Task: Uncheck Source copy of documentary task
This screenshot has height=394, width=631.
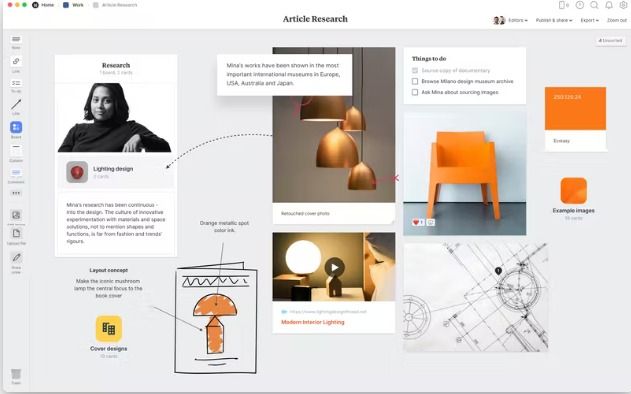Action: click(415, 70)
